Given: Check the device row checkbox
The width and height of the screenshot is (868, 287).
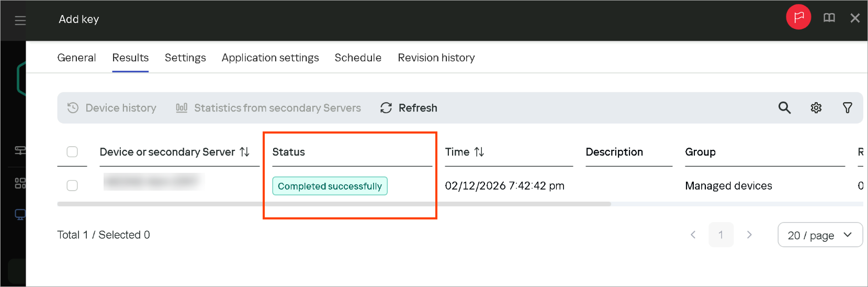Looking at the screenshot, I should coord(72,185).
